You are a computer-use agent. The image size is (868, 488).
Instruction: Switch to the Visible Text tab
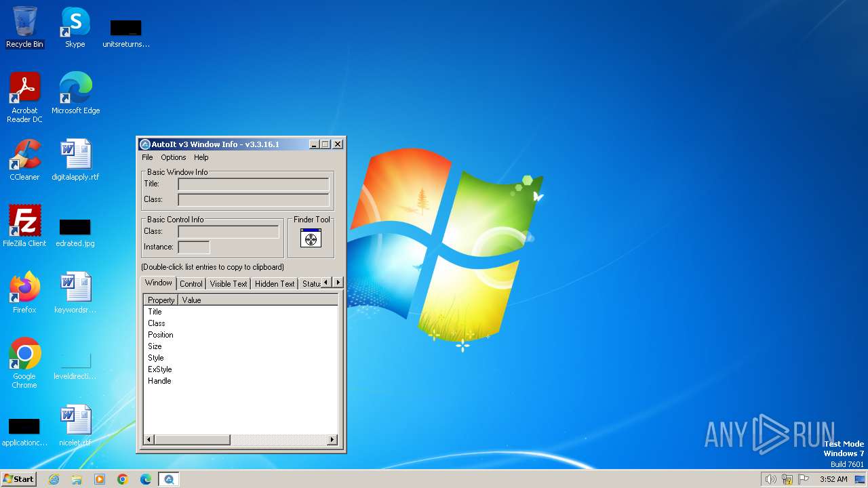point(229,284)
